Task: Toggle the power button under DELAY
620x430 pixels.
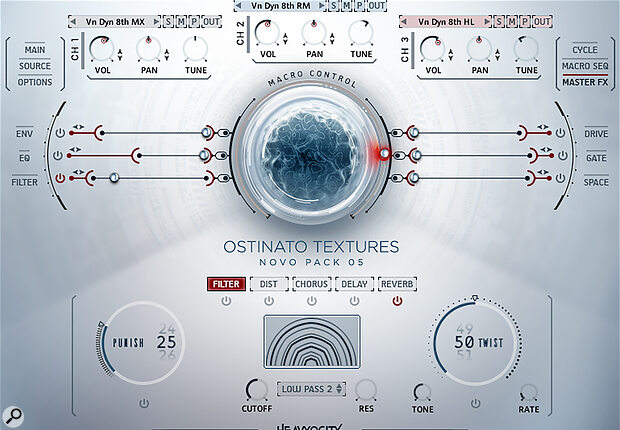Action: pos(354,301)
